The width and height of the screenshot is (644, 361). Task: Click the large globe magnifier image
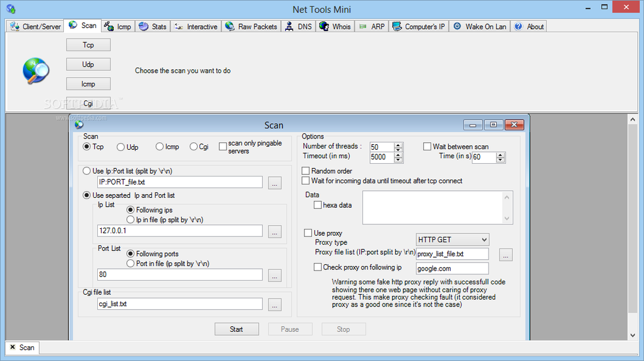pos(36,71)
